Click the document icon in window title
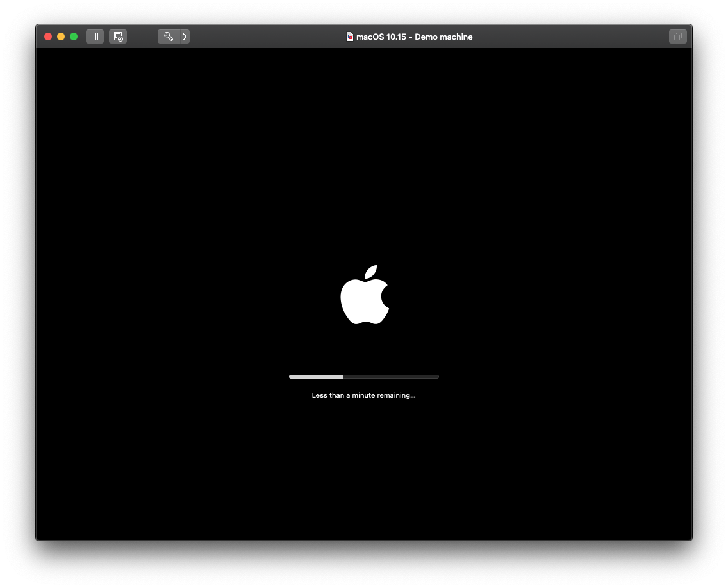Screen dimensions: 728x588 350,37
